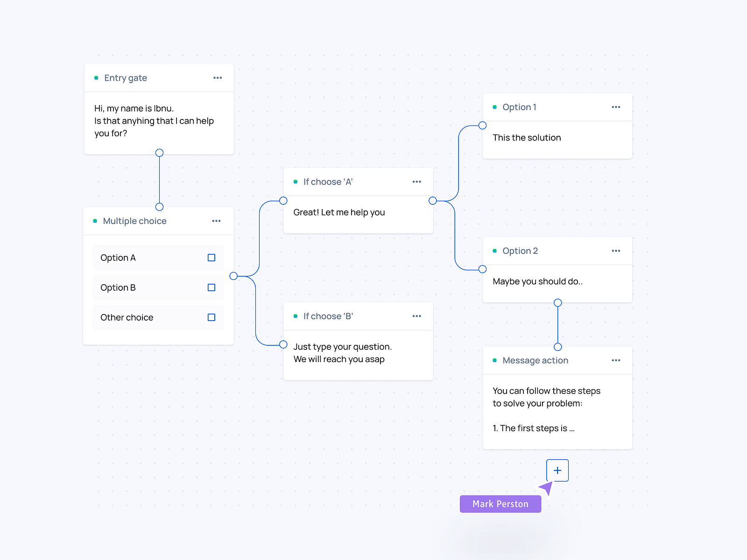Open the options menu on Multiple choice node
747x560 pixels.
tap(216, 220)
